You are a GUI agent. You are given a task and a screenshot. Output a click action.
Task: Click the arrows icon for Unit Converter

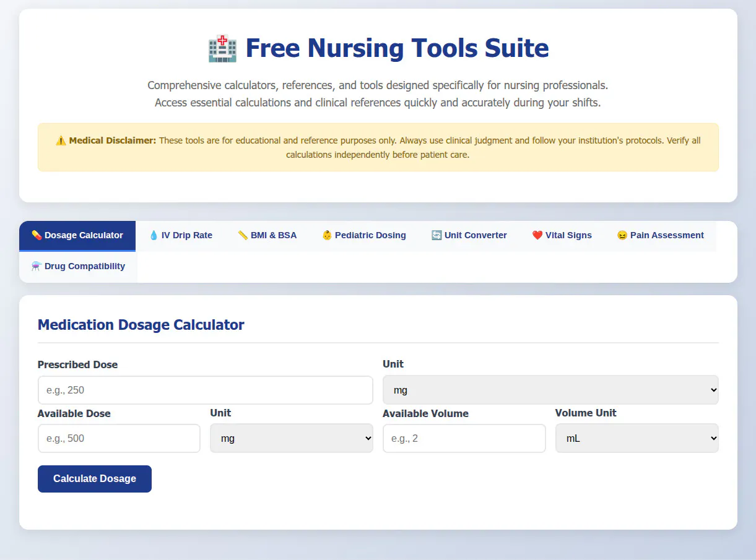pos(437,235)
